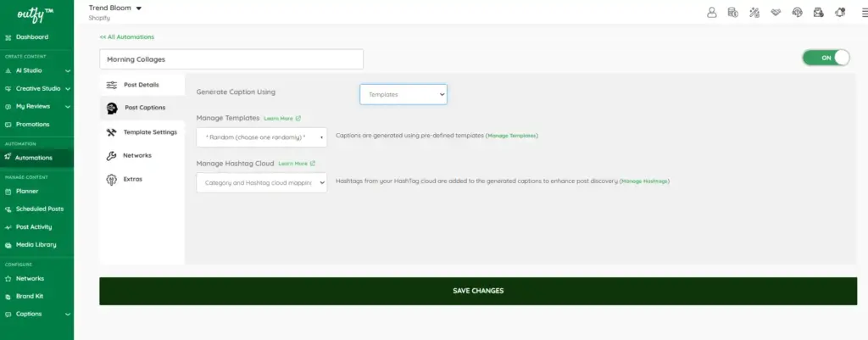Click the Extras lightbulb icon
This screenshot has height=340, width=868.
[x=111, y=180]
